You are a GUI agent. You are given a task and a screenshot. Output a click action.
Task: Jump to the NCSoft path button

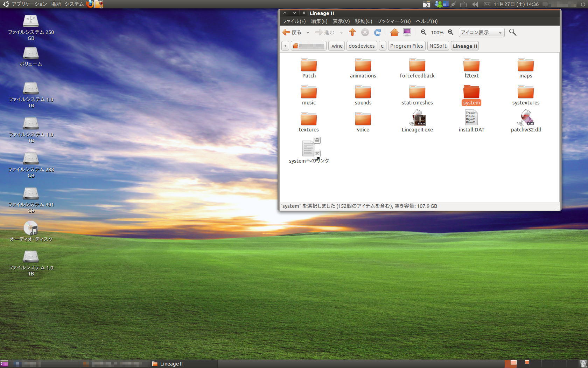tap(438, 46)
